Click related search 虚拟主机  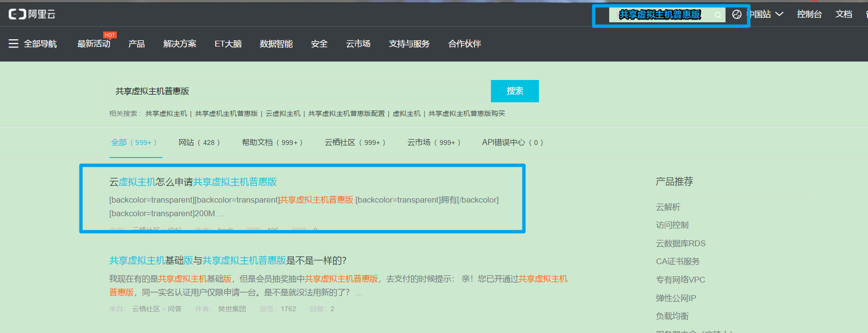coord(407,113)
